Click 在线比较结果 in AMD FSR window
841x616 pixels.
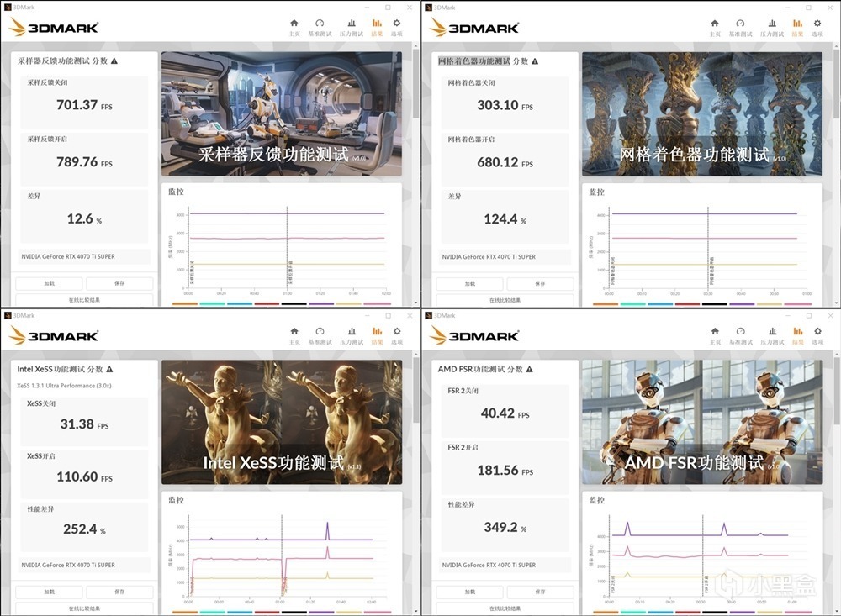[505, 608]
